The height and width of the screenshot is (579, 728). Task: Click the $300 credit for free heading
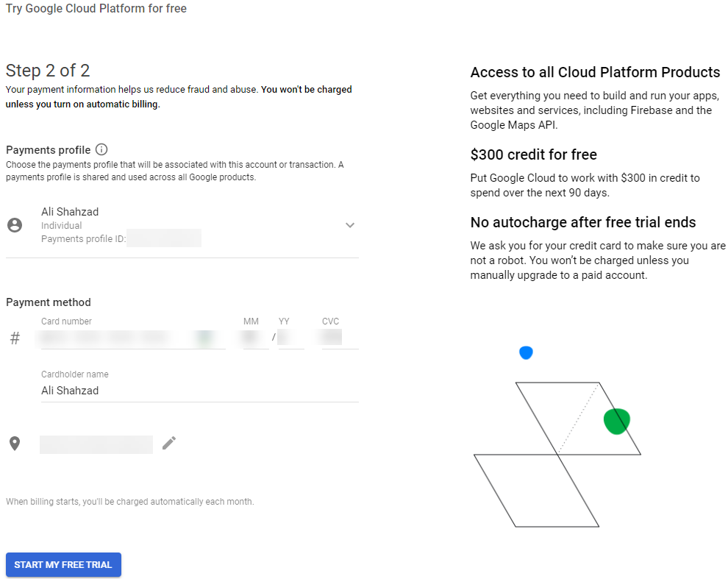533,154
